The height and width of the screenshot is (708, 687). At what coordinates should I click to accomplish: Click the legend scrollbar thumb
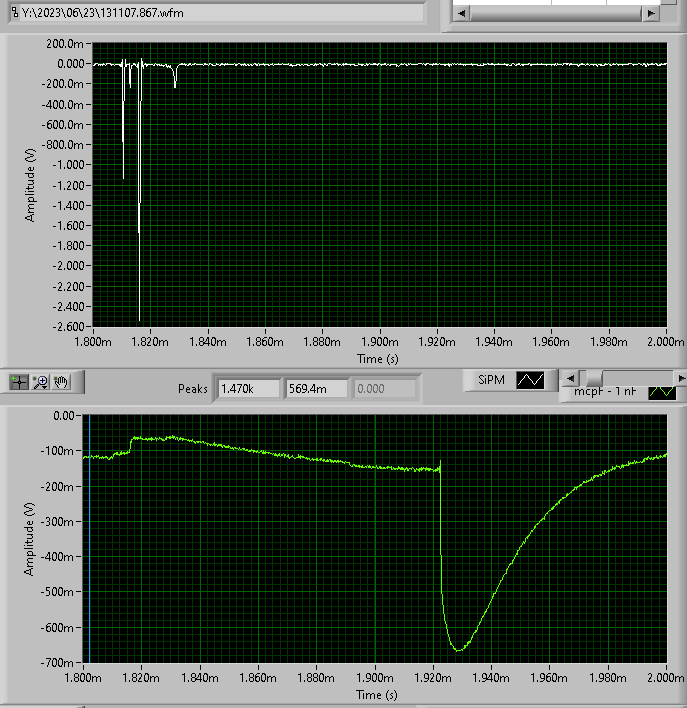tap(594, 378)
